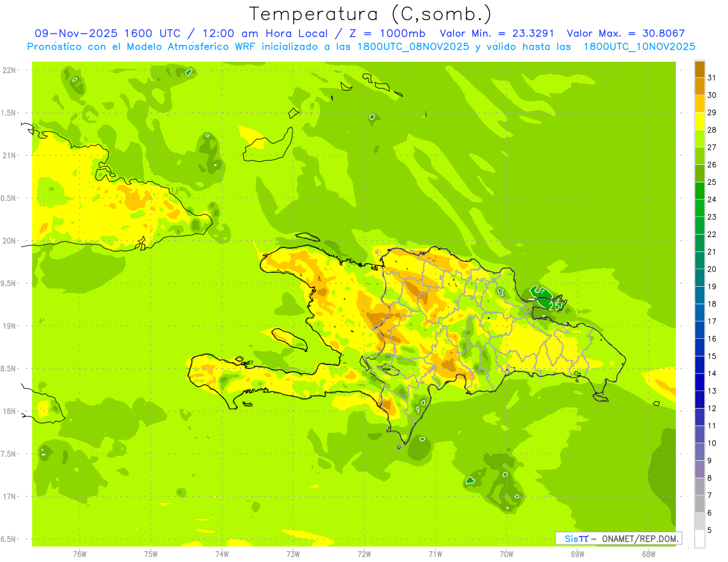The height and width of the screenshot is (562, 728).
Task: Click the title 'Temperatura (C,somb.)'
Action: pyautogui.click(x=371, y=14)
